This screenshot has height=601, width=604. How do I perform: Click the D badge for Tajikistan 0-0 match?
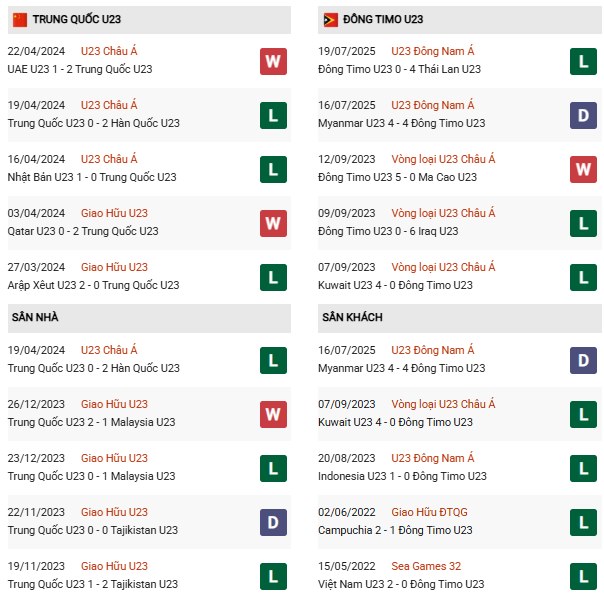[x=273, y=521]
